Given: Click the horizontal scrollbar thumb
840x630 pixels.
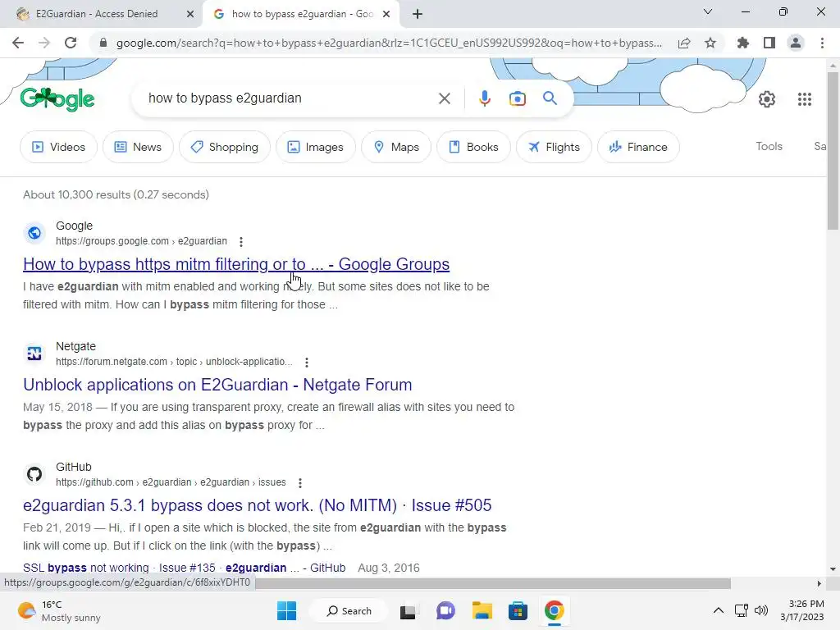Looking at the screenshot, I should click(x=493, y=583).
